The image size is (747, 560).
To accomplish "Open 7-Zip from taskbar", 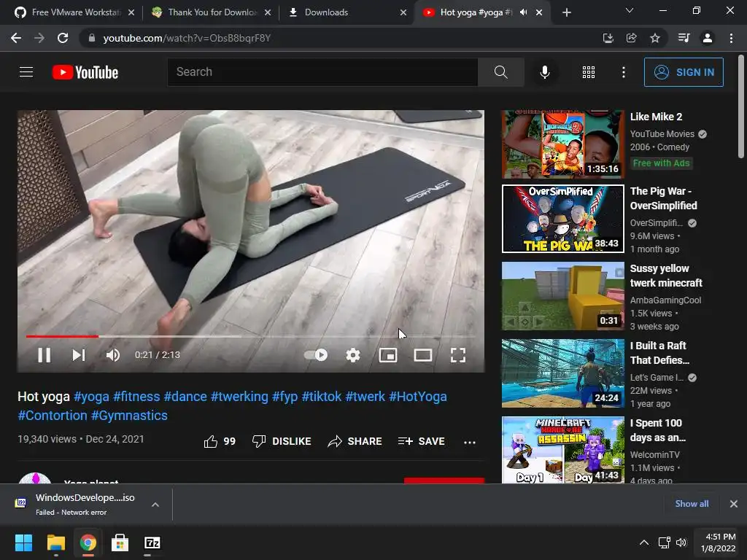I will tap(152, 542).
